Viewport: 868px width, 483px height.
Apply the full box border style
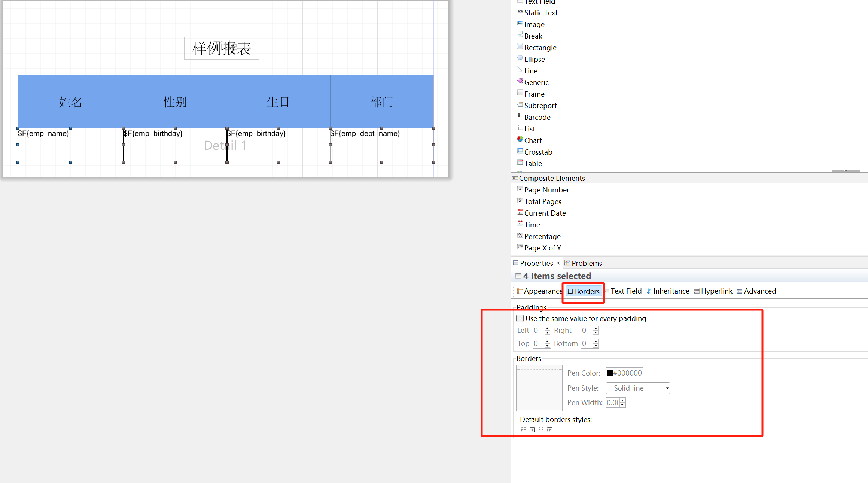532,430
